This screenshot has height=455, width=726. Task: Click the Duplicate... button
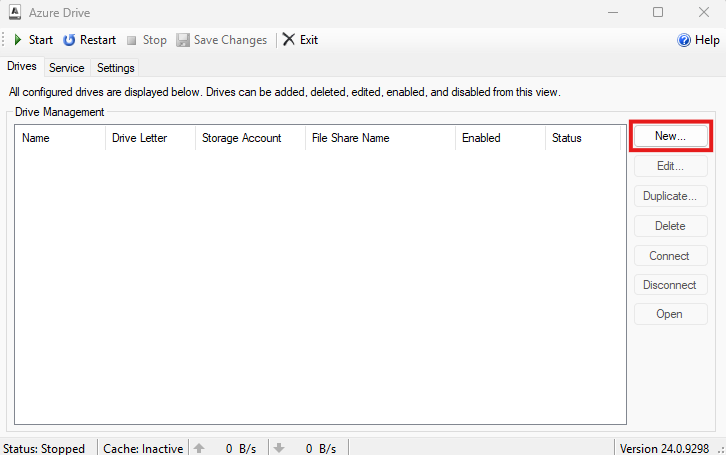point(670,196)
